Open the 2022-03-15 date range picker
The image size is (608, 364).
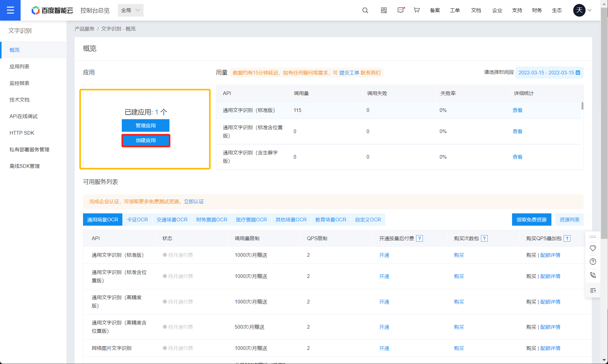pyautogui.click(x=549, y=73)
